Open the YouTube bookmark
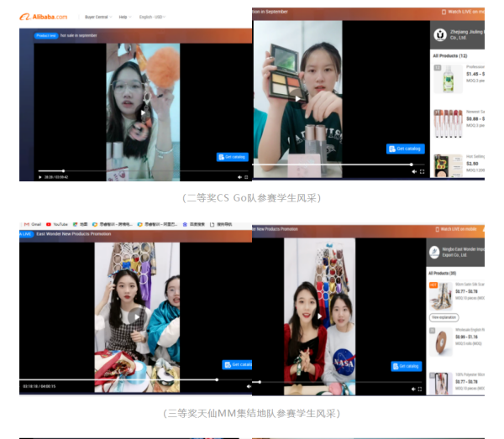 tap(57, 224)
